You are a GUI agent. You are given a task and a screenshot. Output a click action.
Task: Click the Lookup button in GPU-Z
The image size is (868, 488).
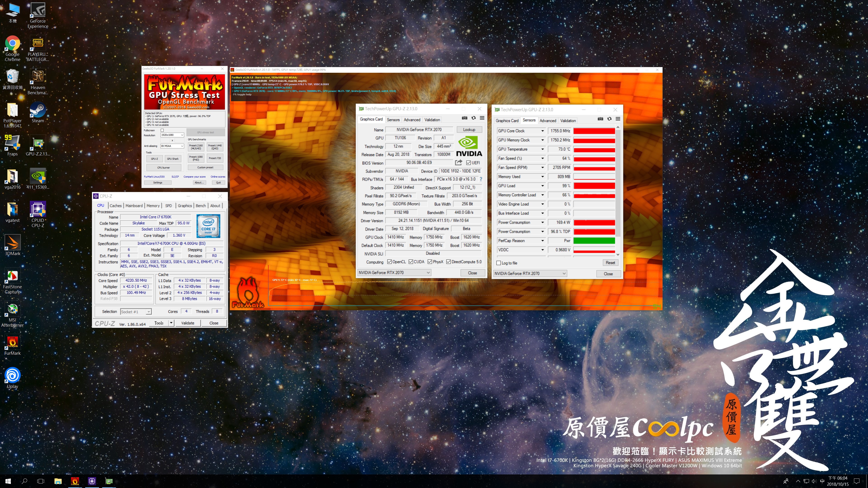point(469,130)
